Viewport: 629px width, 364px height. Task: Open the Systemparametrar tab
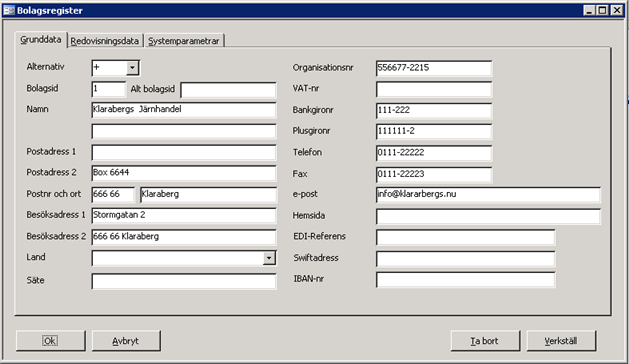tap(184, 41)
